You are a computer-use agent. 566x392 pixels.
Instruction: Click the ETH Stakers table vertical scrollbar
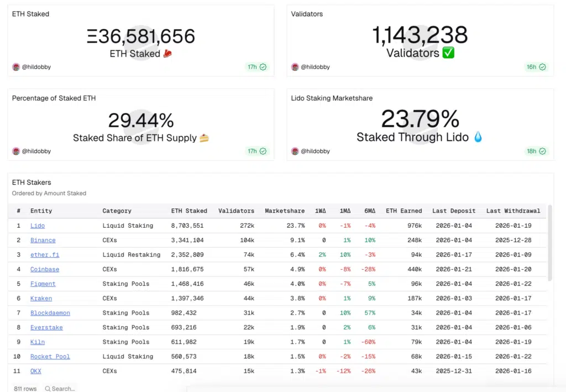(x=549, y=243)
